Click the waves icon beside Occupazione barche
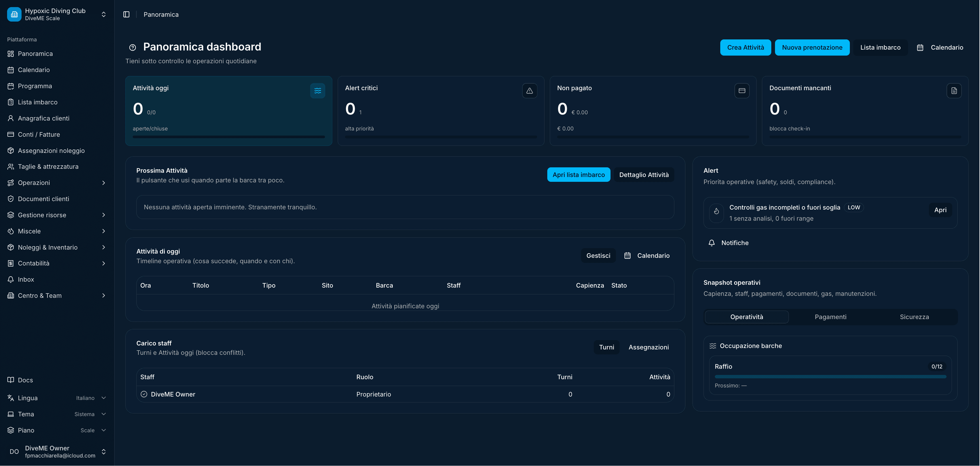Screen dimensions: 980x466 pyautogui.click(x=713, y=346)
